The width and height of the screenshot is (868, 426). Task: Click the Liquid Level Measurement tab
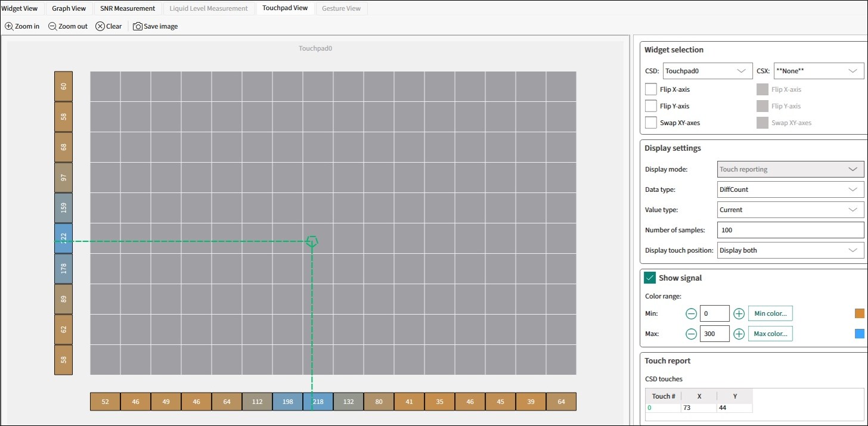[209, 8]
